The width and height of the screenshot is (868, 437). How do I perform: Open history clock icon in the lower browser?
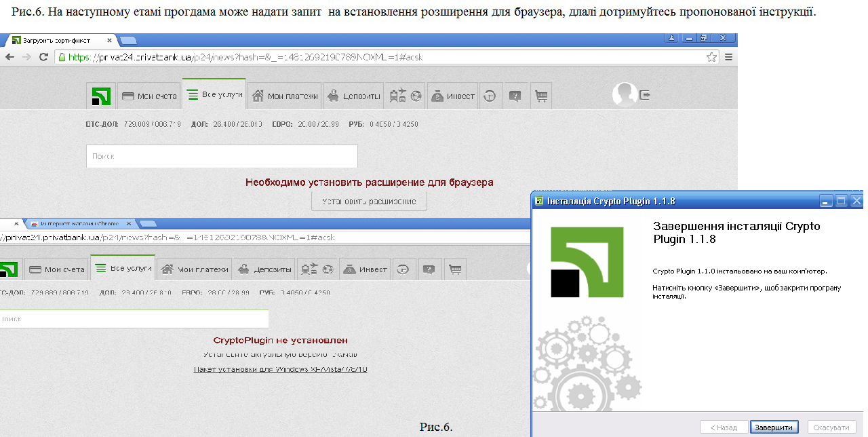tap(405, 269)
